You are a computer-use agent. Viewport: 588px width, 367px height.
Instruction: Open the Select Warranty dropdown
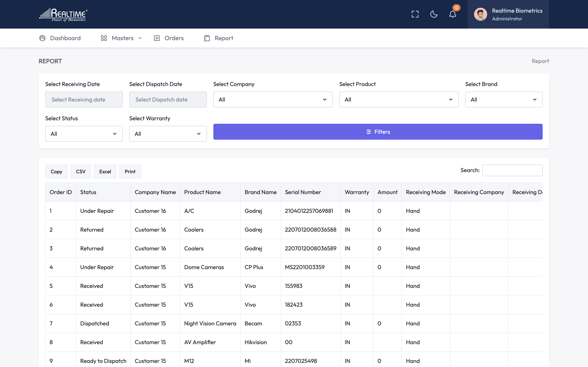coord(168,134)
